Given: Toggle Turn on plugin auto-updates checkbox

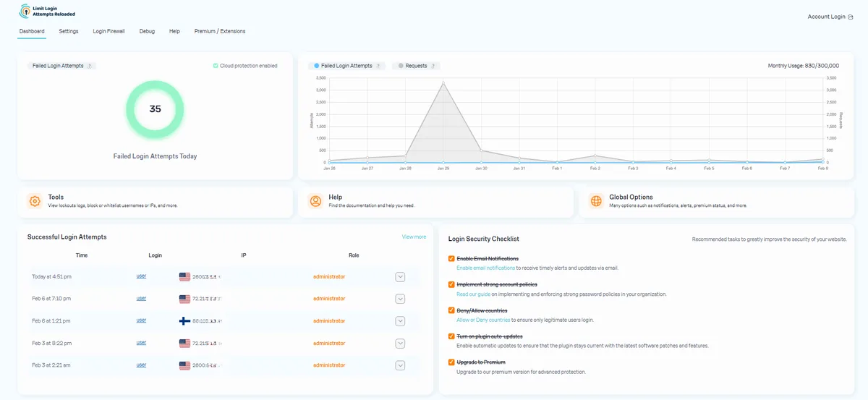Looking at the screenshot, I should [x=451, y=336].
